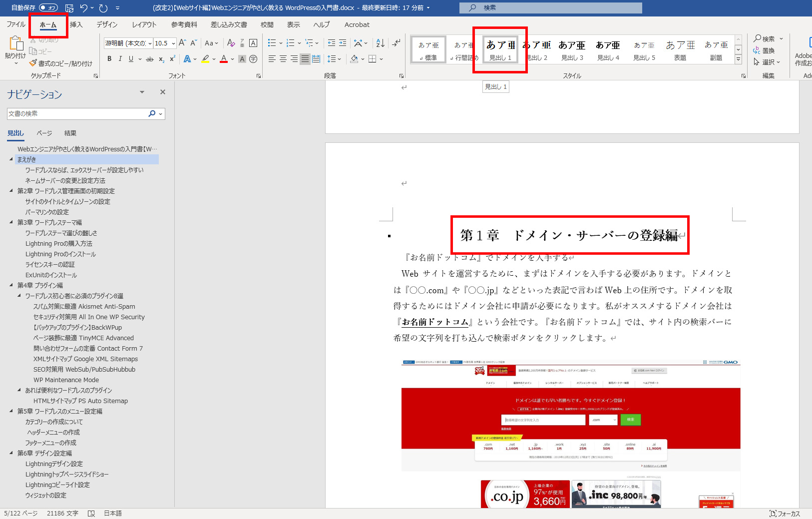Click decrease indent icon
The width and height of the screenshot is (812, 519).
332,43
